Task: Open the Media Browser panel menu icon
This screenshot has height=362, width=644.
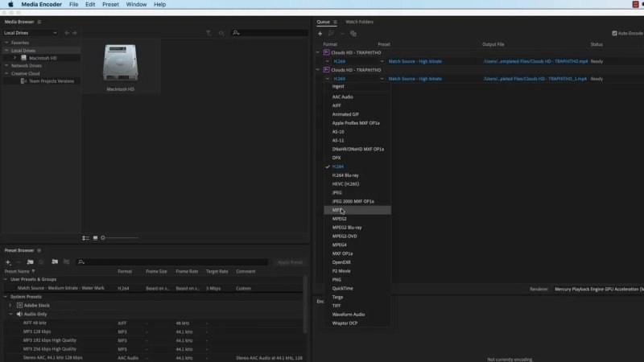Action: [39, 22]
